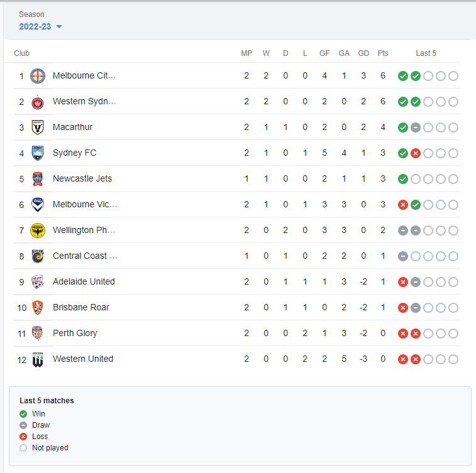Image resolution: width=476 pixels, height=473 pixels.
Task: Click the Brisbane Roar orange badge
Action: point(38,308)
